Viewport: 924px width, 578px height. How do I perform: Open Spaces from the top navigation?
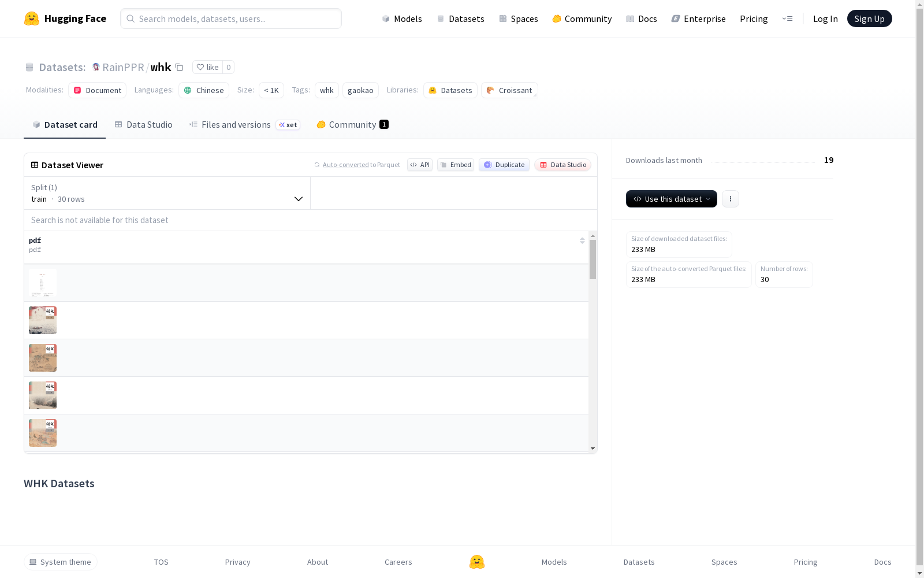519,18
